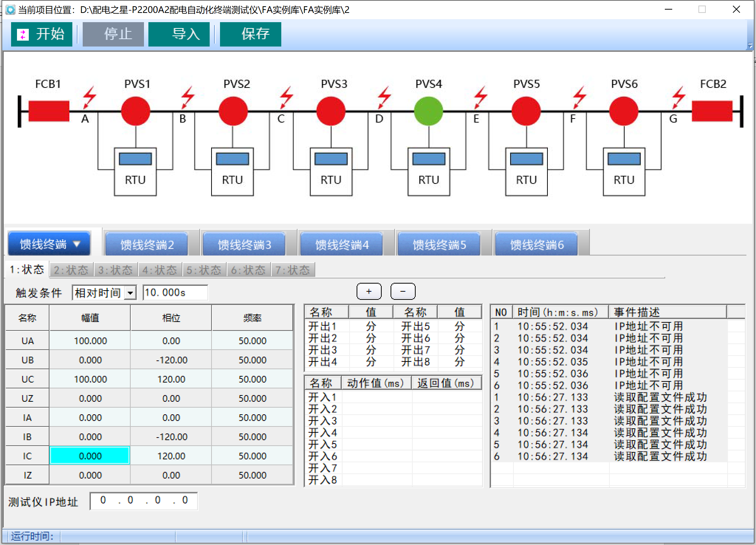Image resolution: width=756 pixels, height=545 pixels.
Task: Select the RTU box under PVS1
Action: 135,172
